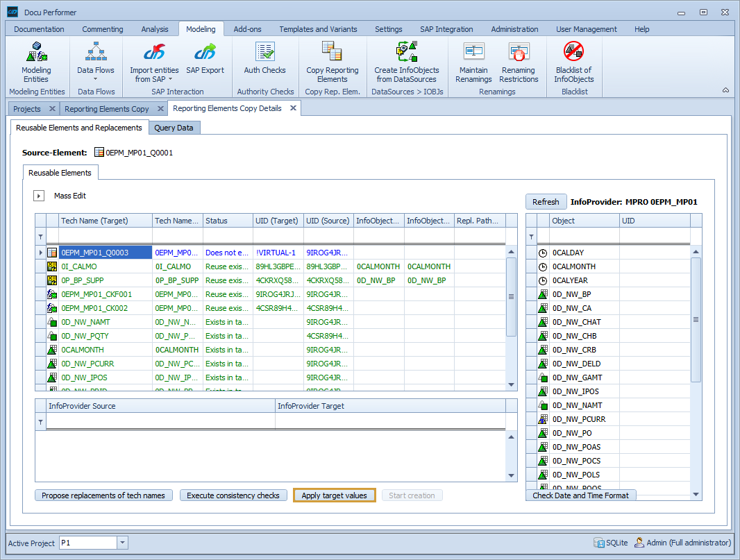Image resolution: width=740 pixels, height=560 pixels.
Task: Click the Refresh button
Action: 546,201
